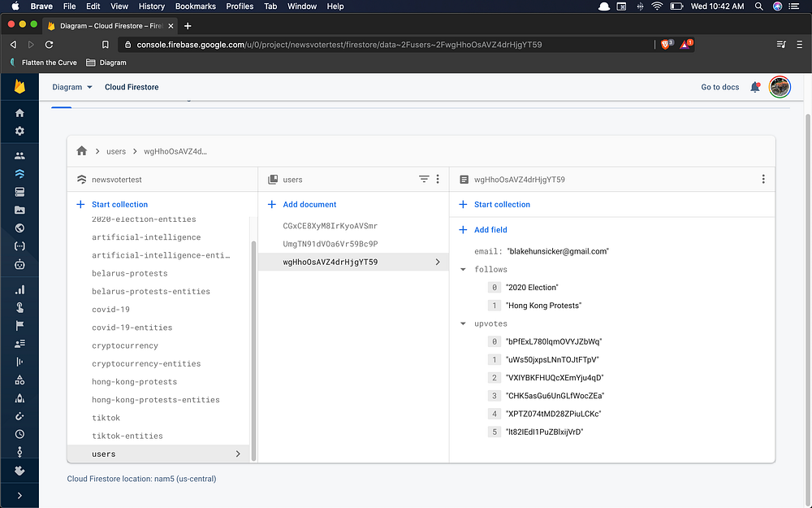Image resolution: width=812 pixels, height=508 pixels.
Task: Open Functions brackets icon in sidebar
Action: click(19, 246)
